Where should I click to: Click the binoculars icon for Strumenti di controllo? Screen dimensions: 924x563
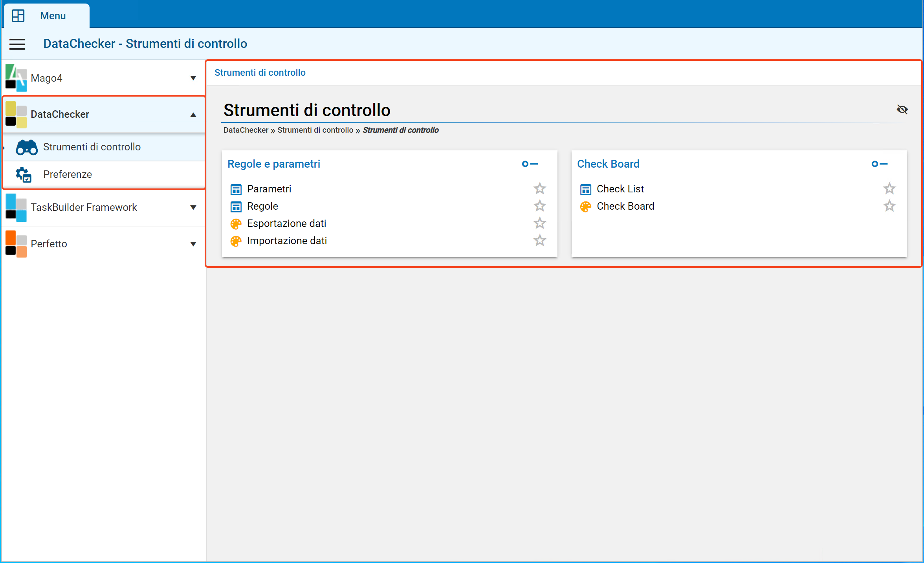[27, 147]
